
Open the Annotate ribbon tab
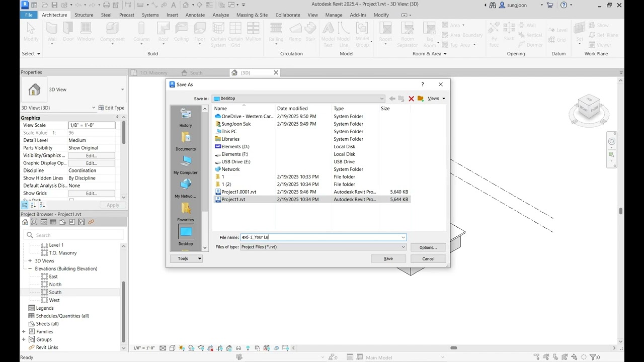click(x=195, y=15)
